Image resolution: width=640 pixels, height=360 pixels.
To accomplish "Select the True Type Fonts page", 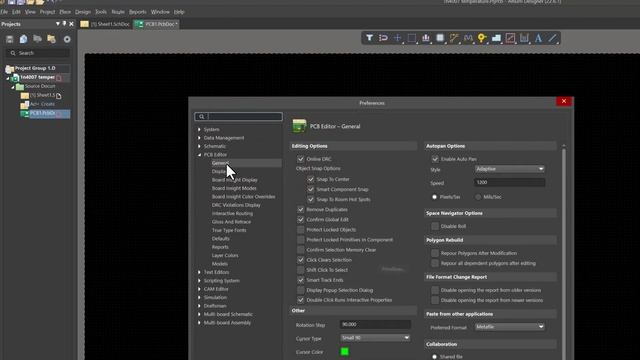I will [229, 230].
